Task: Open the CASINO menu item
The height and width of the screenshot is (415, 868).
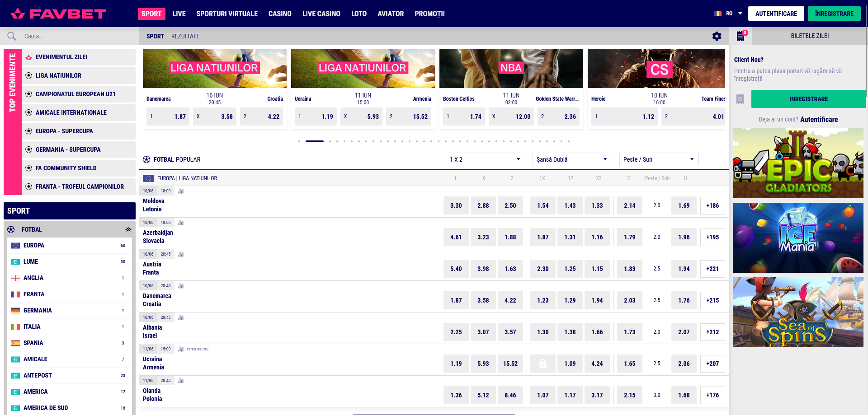Action: click(x=280, y=14)
